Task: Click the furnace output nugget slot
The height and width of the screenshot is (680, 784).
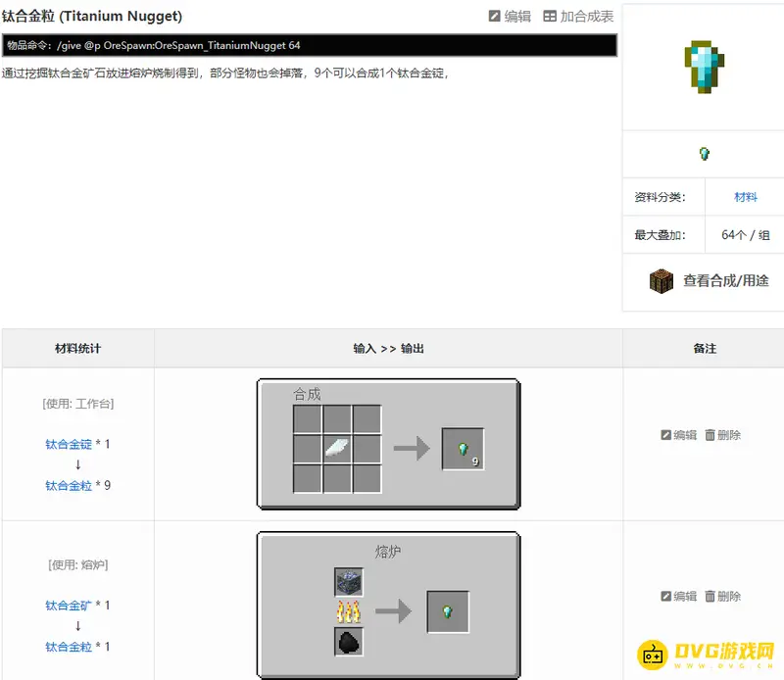Action: tap(448, 611)
